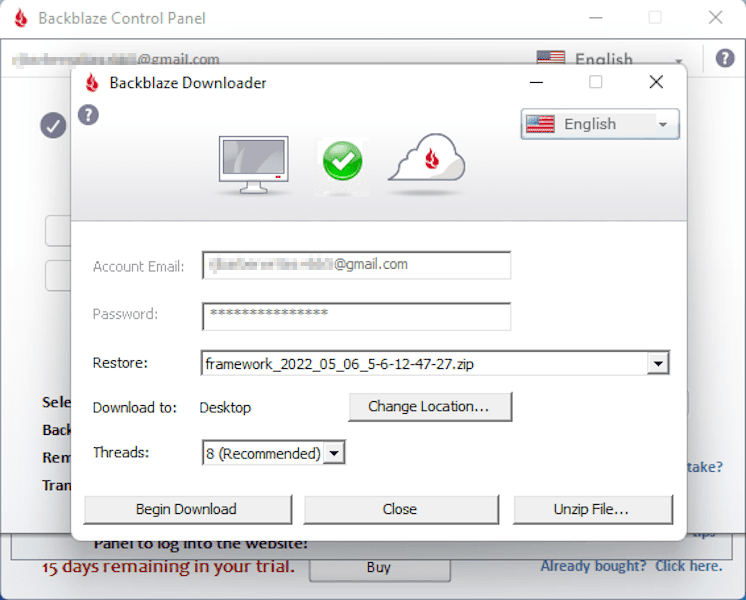Click the computer monitor icon in Downloader
The height and width of the screenshot is (600, 746).
click(x=254, y=165)
